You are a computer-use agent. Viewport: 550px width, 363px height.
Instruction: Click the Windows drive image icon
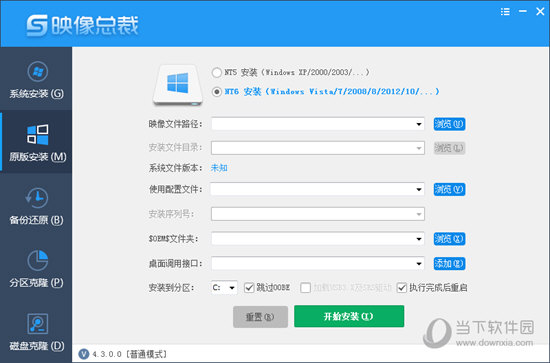tap(178, 85)
